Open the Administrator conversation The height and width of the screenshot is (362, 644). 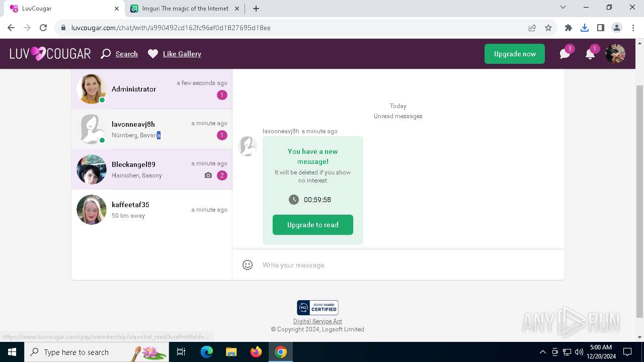coord(151,89)
